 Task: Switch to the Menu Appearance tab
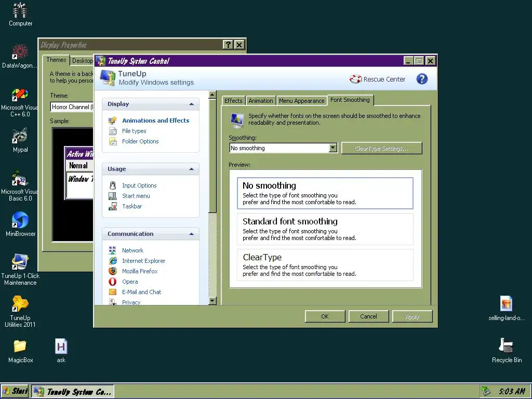(302, 101)
